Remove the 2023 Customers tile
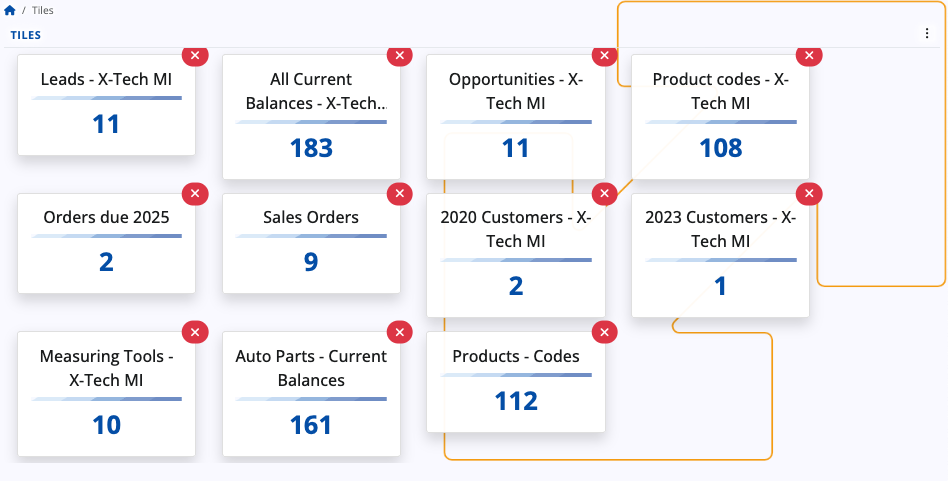 [x=808, y=193]
